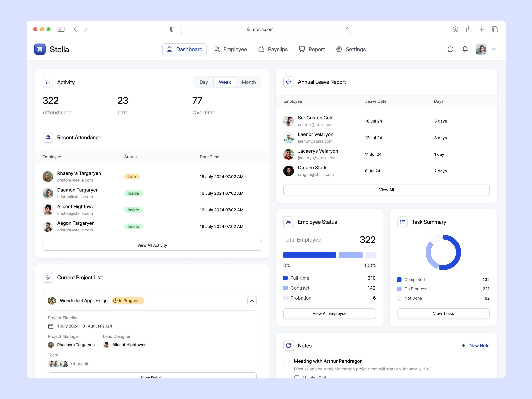Switch activity view to Month
Viewport: 532px width, 399px height.
click(x=249, y=82)
